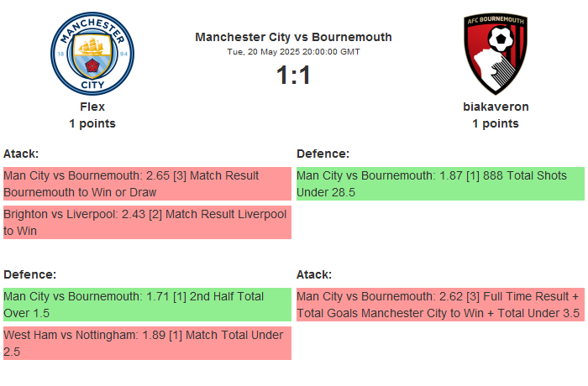Click the AFC Bournemouth club crest
This screenshot has width=588, height=386.
[496, 54]
